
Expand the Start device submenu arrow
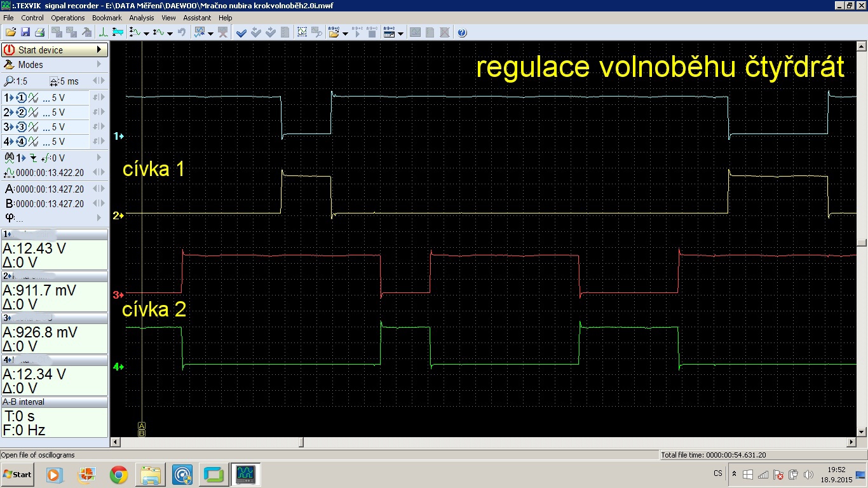[x=99, y=50]
